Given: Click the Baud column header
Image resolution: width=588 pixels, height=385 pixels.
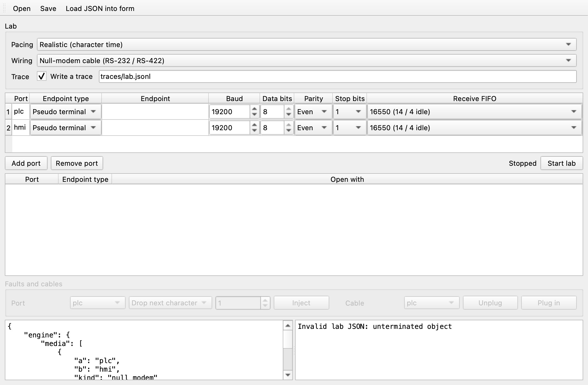Looking at the screenshot, I should pyautogui.click(x=234, y=98).
